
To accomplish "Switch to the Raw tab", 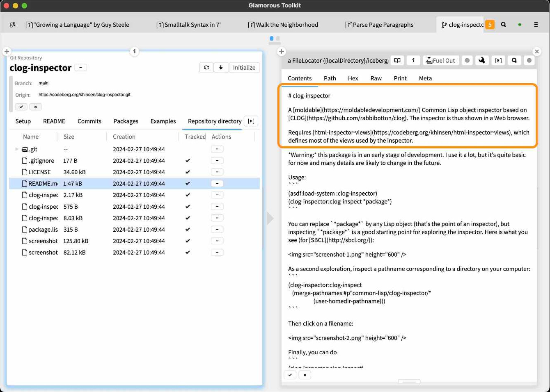I will click(376, 78).
